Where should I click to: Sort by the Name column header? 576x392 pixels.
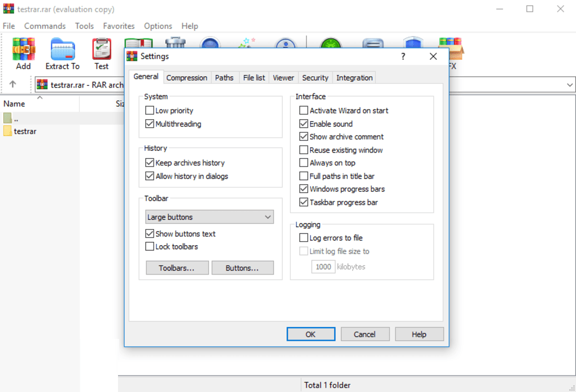point(40,103)
